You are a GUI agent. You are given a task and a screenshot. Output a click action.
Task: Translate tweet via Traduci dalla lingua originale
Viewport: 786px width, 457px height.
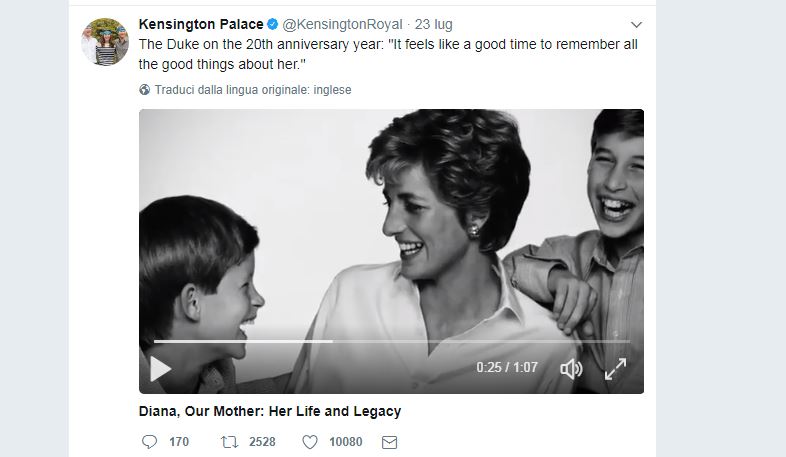[253, 90]
